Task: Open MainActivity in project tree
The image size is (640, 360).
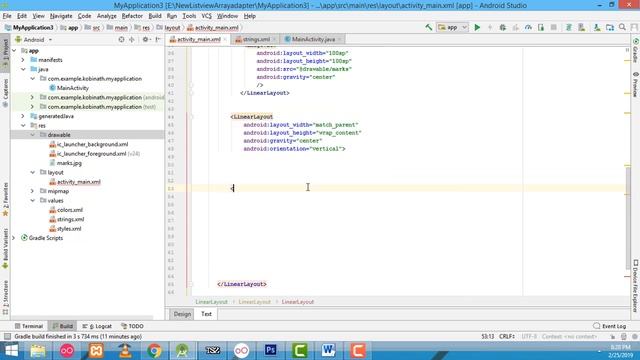Action: (x=69, y=88)
